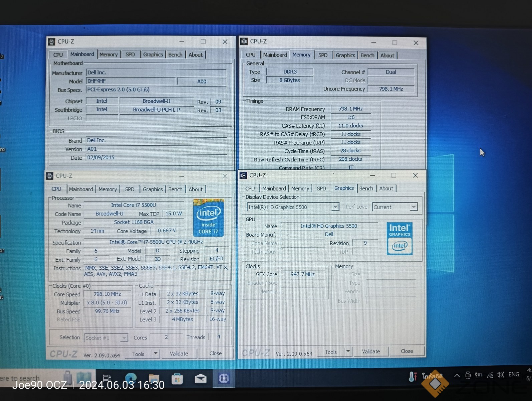Click Validate in the Graphics window
The width and height of the screenshot is (532, 401).
point(371,352)
